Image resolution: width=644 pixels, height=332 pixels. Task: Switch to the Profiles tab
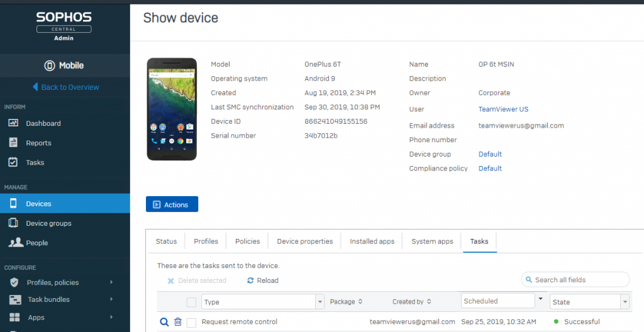pyautogui.click(x=206, y=241)
